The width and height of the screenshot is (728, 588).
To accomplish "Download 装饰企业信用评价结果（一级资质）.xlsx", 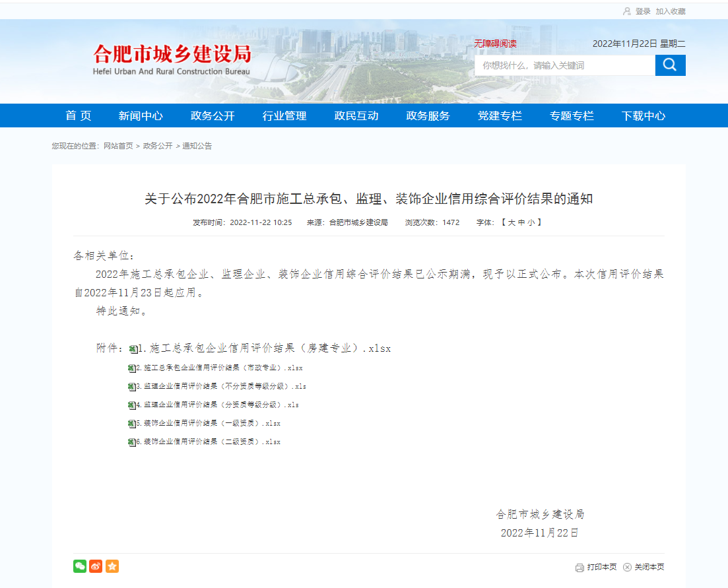I will pyautogui.click(x=209, y=424).
